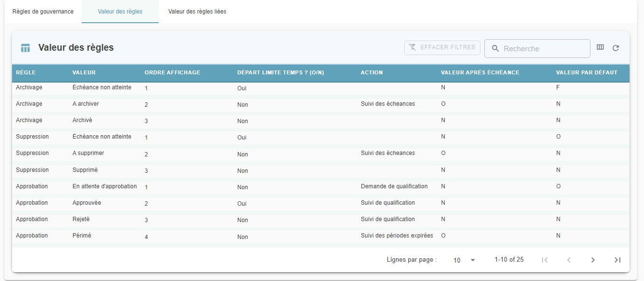644x281 pixels.
Task: Select the En attente d'approbation cell
Action: click(x=105, y=186)
